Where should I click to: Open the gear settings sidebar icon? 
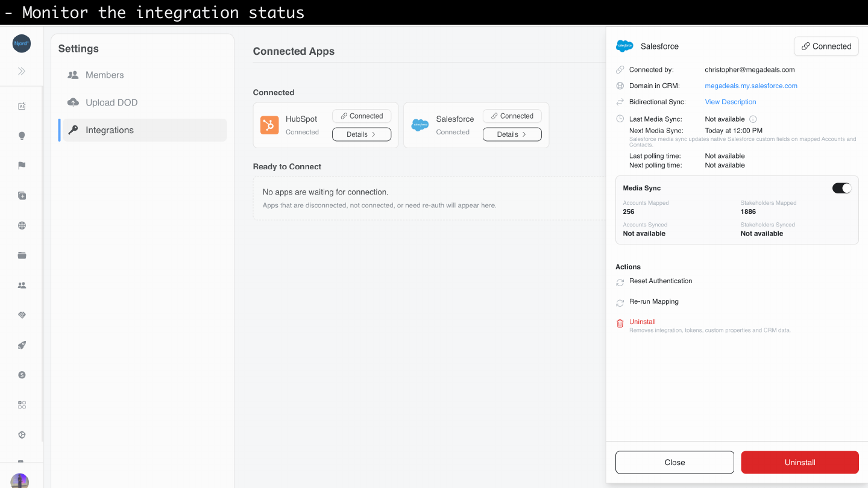coord(22,435)
